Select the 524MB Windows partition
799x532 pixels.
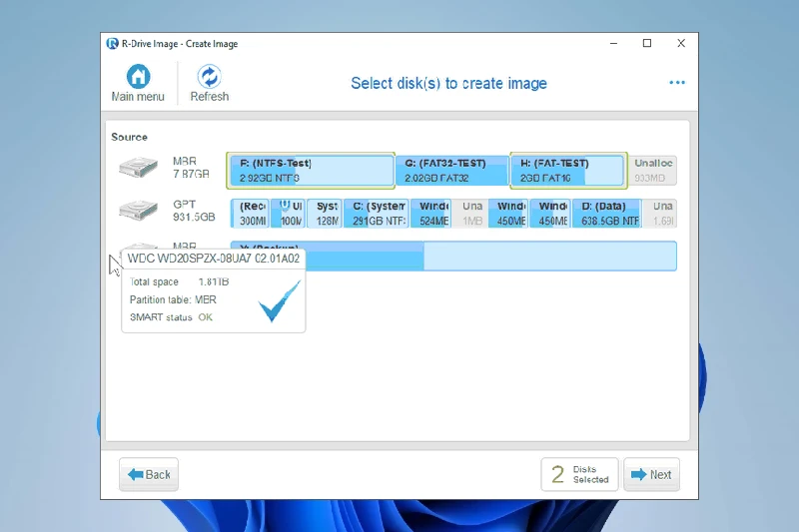click(x=431, y=213)
